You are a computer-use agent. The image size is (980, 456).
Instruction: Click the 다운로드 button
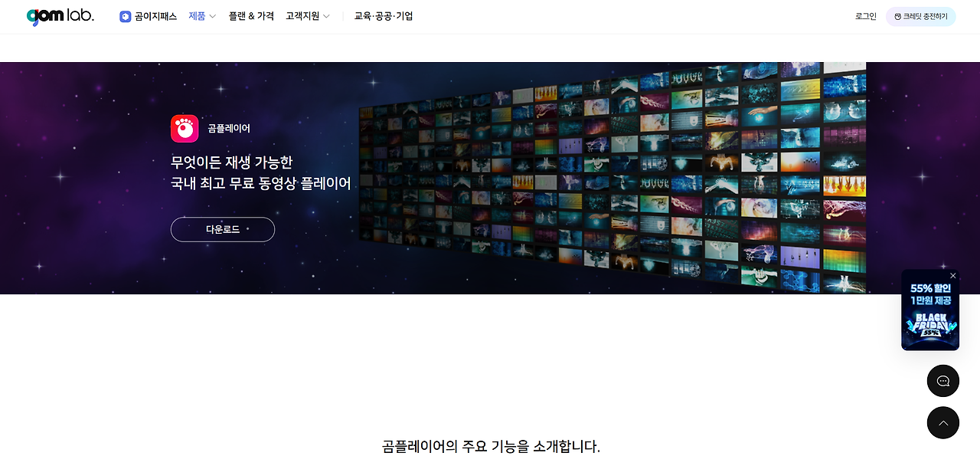[x=223, y=229]
